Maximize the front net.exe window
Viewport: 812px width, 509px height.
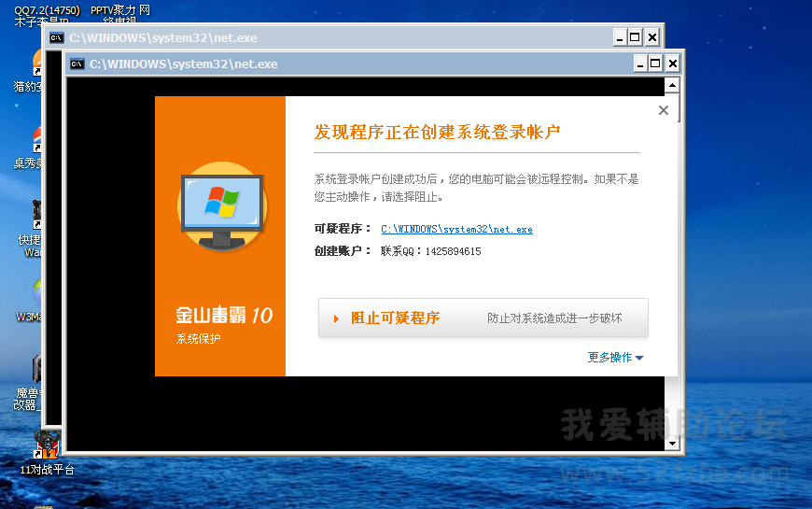coord(655,64)
